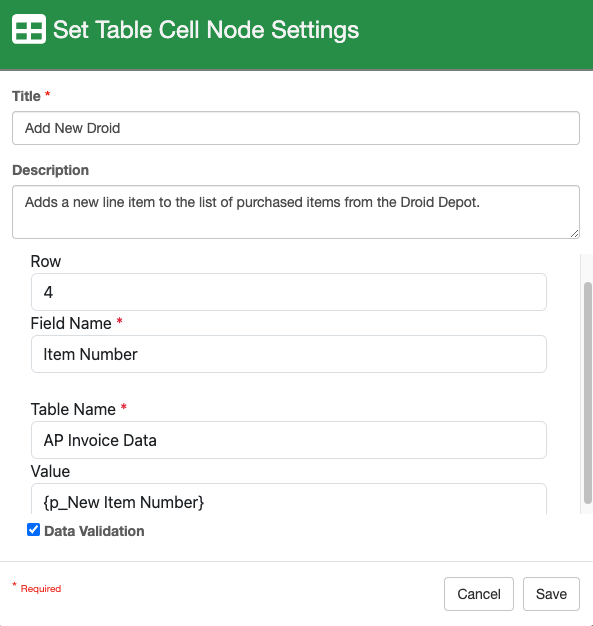The width and height of the screenshot is (593, 626).
Task: Click the Field Name label
Action: click(x=71, y=323)
